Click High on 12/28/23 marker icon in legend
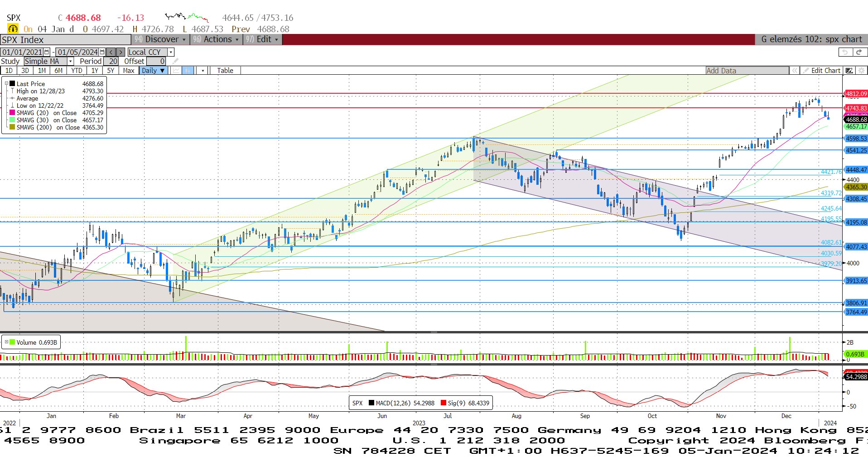 coord(12,91)
